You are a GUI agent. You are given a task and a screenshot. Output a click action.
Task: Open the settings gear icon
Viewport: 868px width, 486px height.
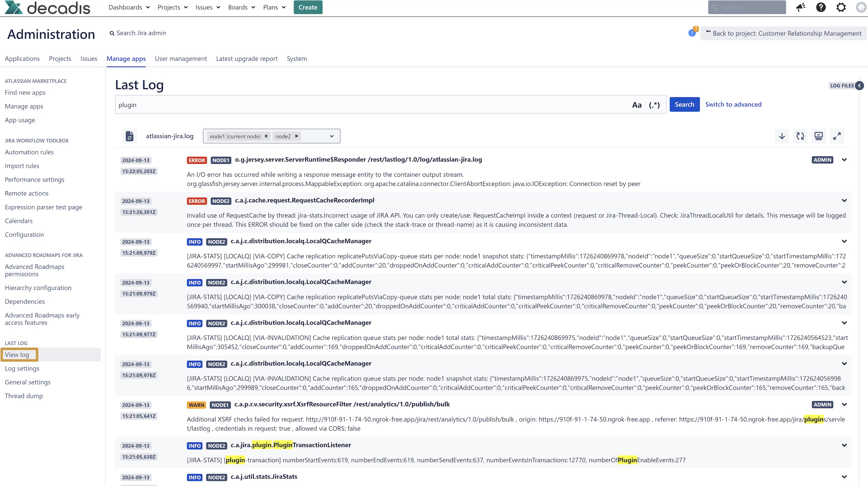point(841,7)
